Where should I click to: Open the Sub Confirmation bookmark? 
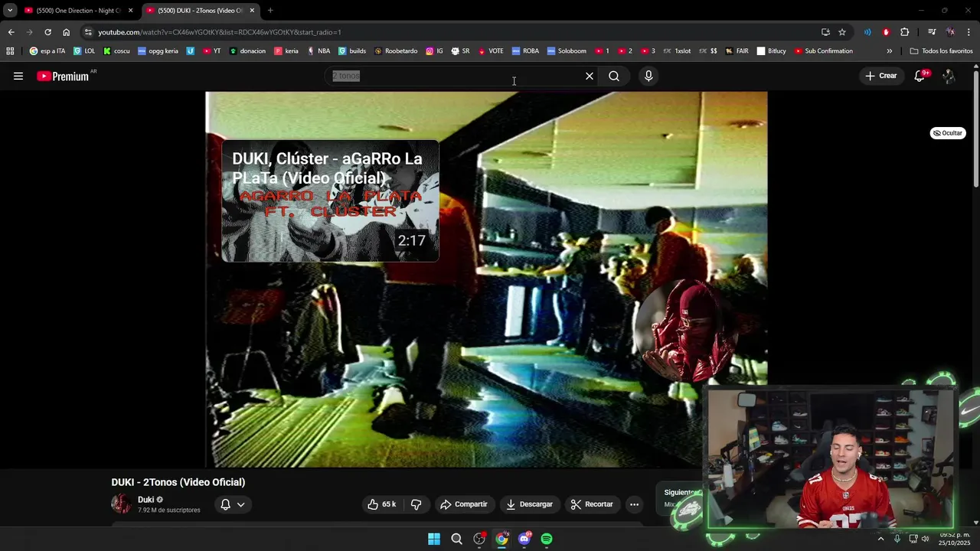[x=824, y=51]
